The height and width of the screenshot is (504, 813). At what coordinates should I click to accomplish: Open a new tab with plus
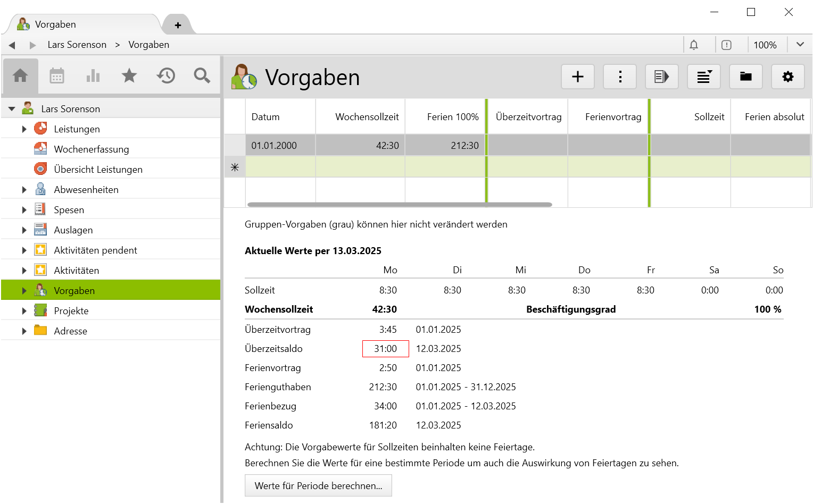(x=178, y=25)
